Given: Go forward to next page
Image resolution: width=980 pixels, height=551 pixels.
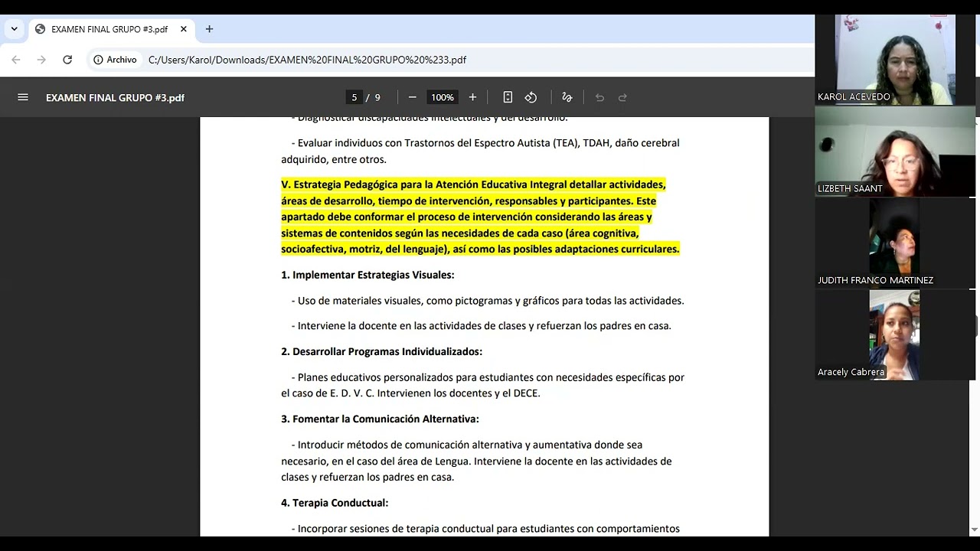Looking at the screenshot, I should pyautogui.click(x=41, y=60).
